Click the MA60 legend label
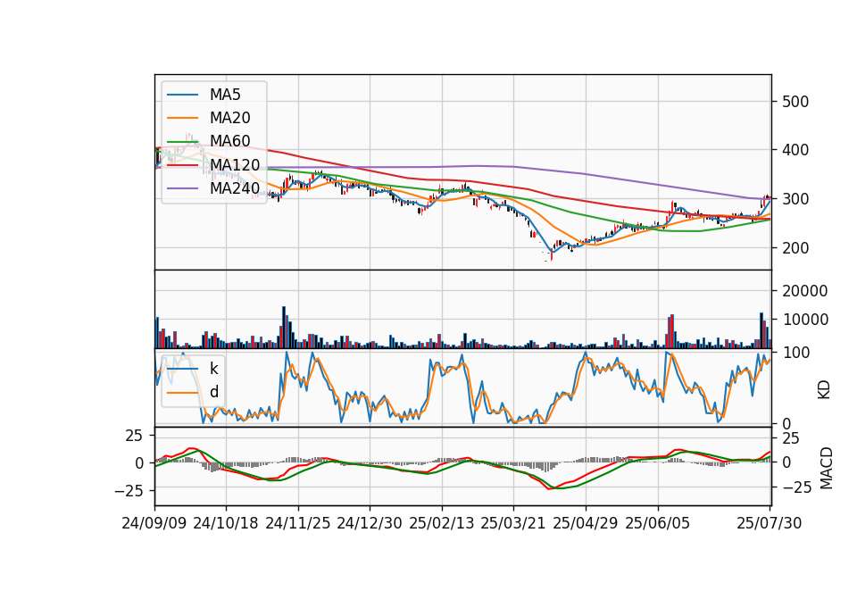The width and height of the screenshot is (857, 616). point(229,141)
